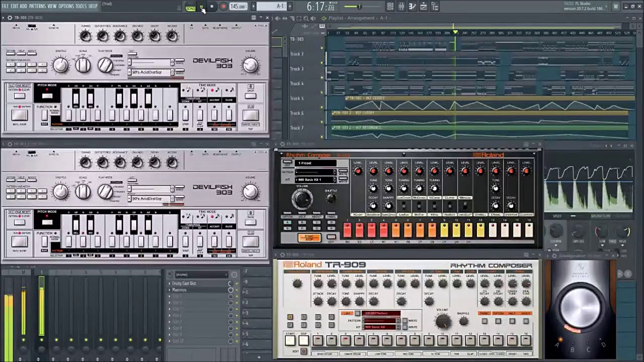Image resolution: width=644 pixels, height=362 pixels.
Task: Pause playback with the transport play button
Action: coord(201,7)
